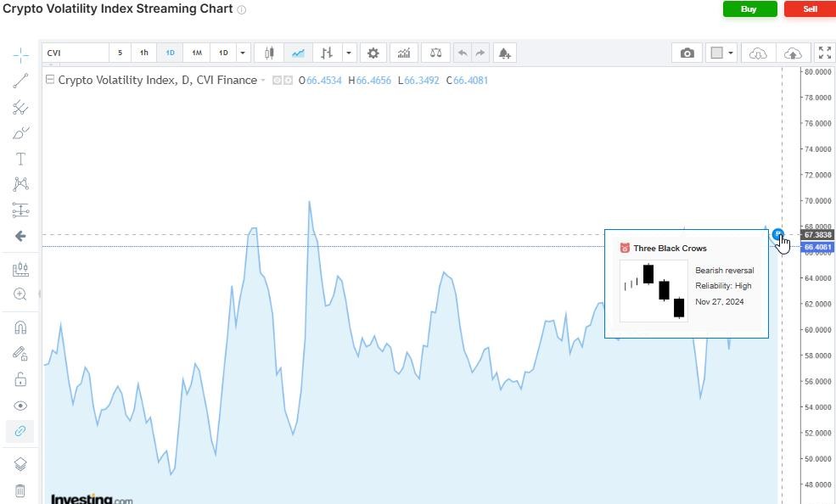Viewport: 836px width, 504px height.
Task: Open the timeframe dropdown arrow near 1D
Action: (x=243, y=53)
